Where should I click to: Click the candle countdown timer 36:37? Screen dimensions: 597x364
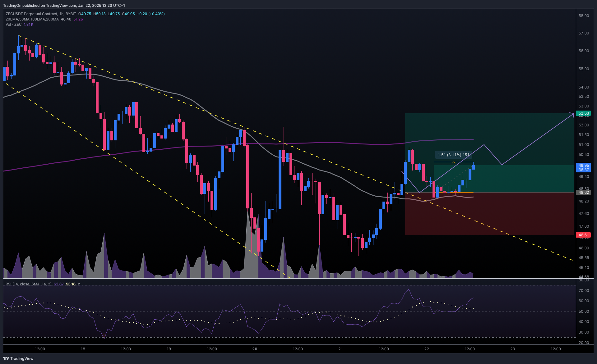(584, 170)
